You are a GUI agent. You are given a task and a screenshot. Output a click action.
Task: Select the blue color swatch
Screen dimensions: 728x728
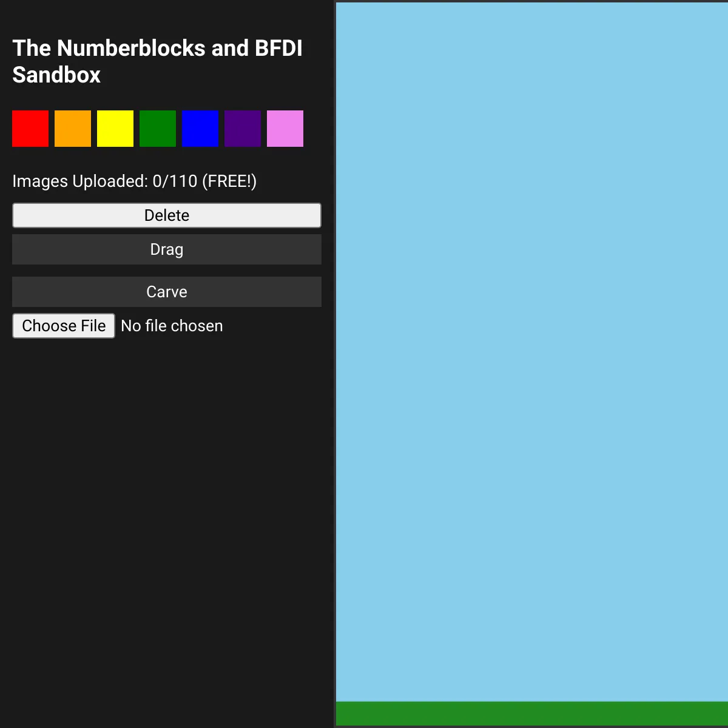click(200, 128)
